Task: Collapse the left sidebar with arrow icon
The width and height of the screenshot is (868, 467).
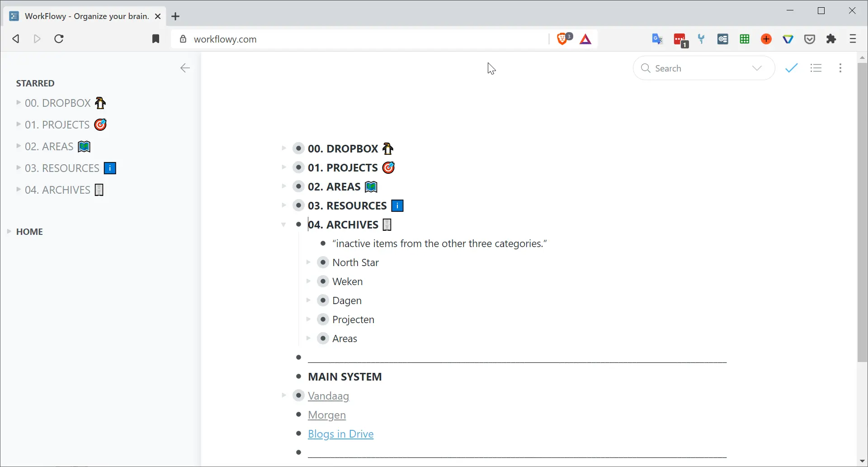Action: (x=185, y=68)
